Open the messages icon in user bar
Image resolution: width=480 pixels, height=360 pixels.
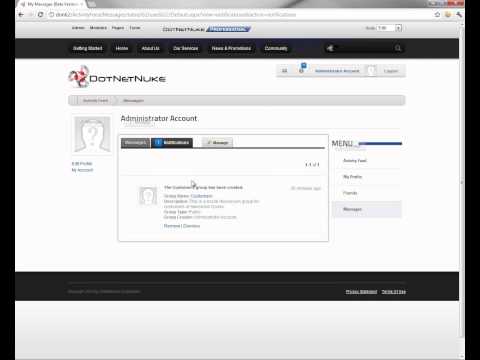(x=285, y=71)
